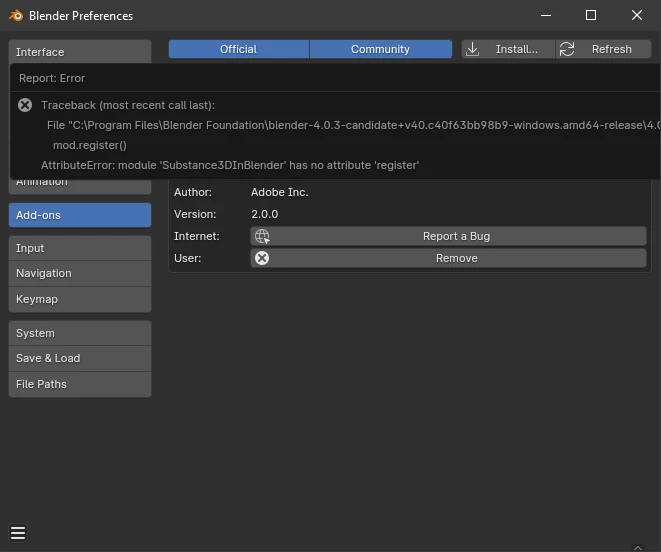Expand the chevron arrow at window bottom right
The image size is (661, 552).
tap(638, 547)
